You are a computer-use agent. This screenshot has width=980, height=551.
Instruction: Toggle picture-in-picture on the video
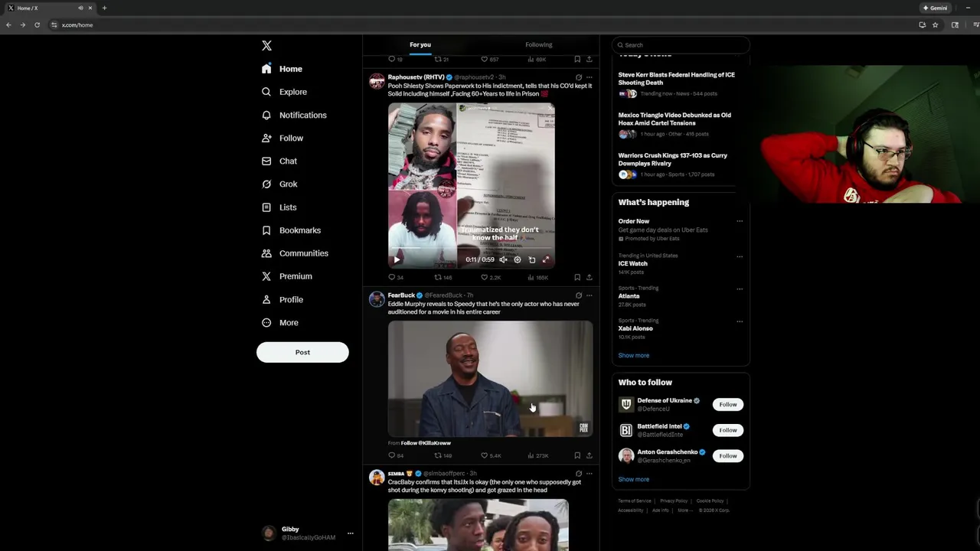click(532, 259)
